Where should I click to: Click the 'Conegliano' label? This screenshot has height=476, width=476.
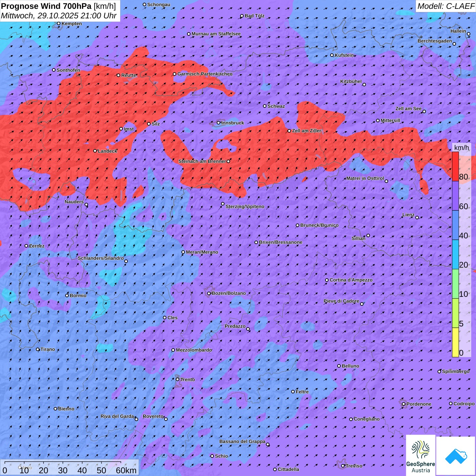pos(367,419)
